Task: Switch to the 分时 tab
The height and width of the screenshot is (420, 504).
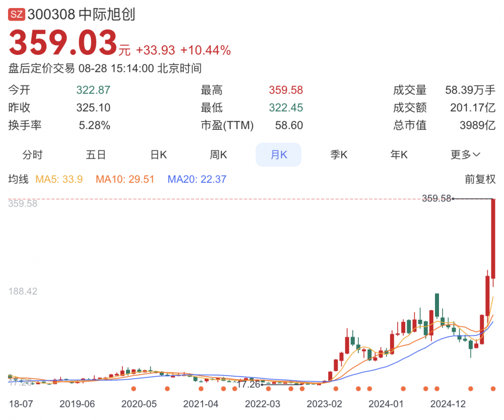Action: pyautogui.click(x=33, y=155)
